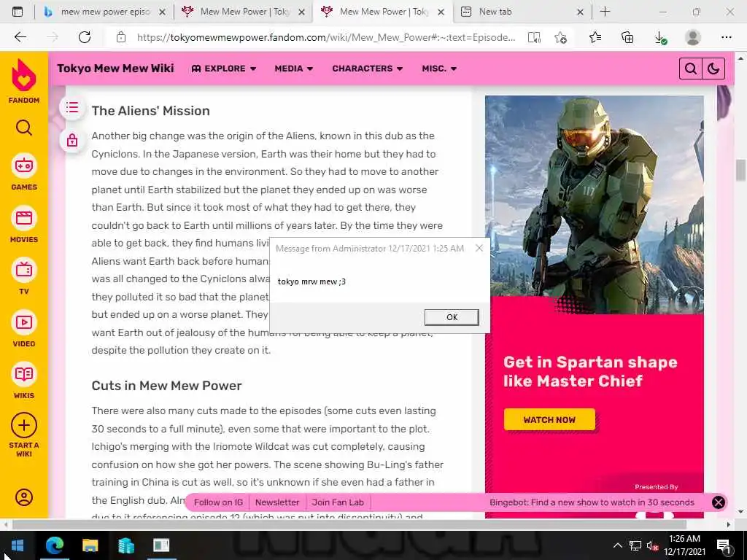Click the horizontal page scrollbar
Screen dimensions: 747x560
tap(349, 524)
